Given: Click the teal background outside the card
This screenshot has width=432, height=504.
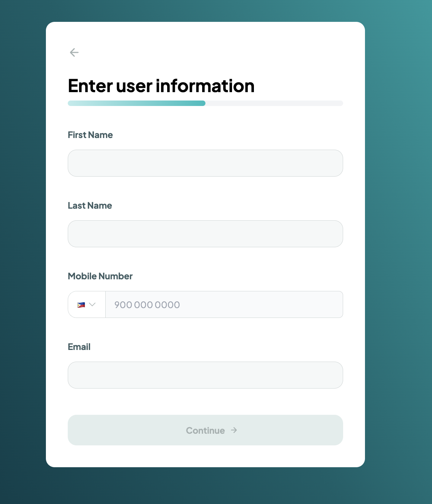Looking at the screenshot, I should point(397,255).
